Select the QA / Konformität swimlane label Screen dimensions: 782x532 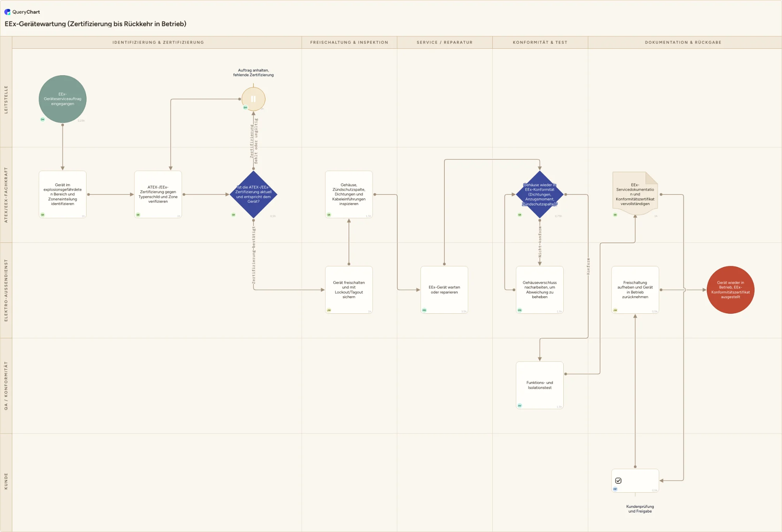[6, 385]
